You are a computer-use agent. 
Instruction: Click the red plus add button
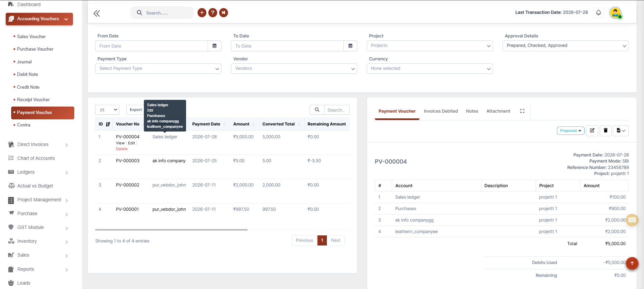(x=202, y=13)
